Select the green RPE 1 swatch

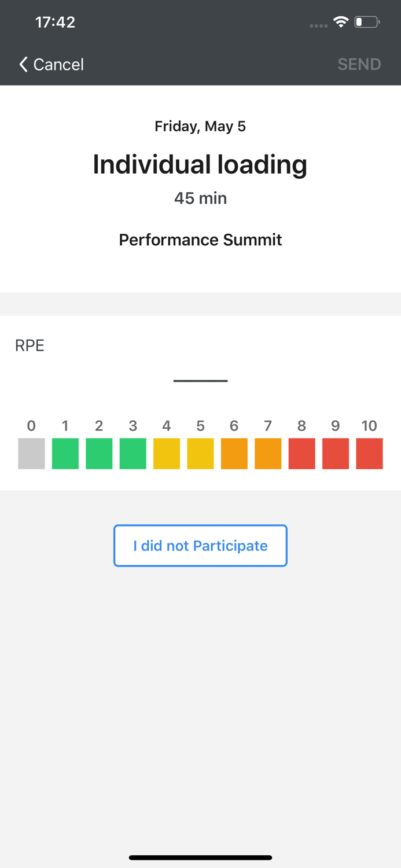coord(65,453)
